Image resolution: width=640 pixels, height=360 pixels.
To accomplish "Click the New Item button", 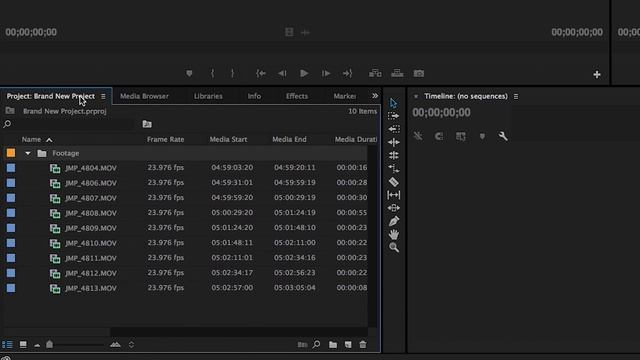I will point(348,345).
